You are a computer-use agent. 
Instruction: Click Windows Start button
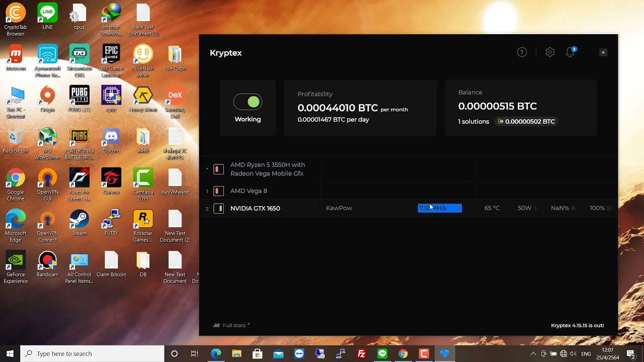[10, 353]
